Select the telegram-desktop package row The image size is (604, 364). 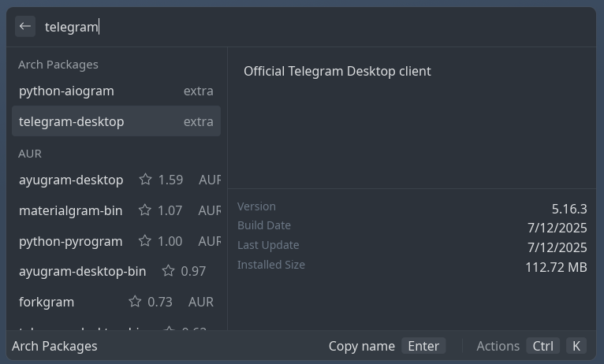(x=116, y=121)
